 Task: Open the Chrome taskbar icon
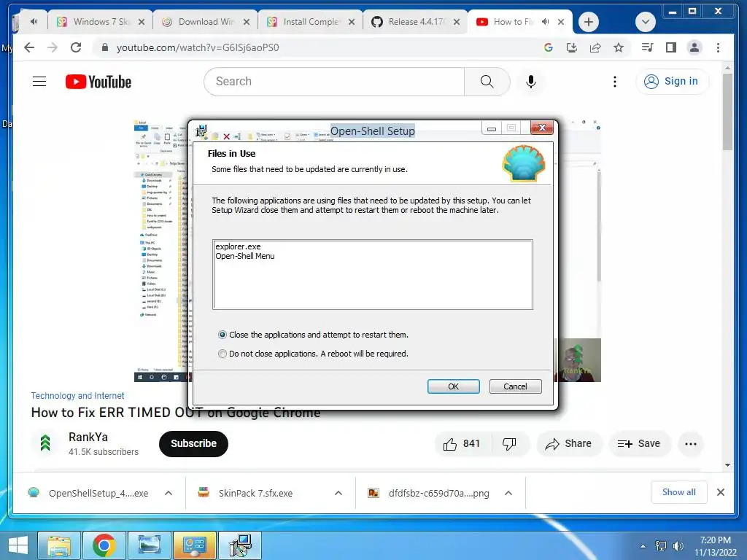point(104,545)
